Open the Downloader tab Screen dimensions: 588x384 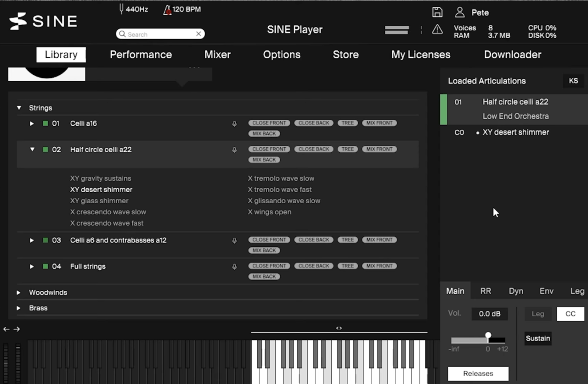point(513,55)
